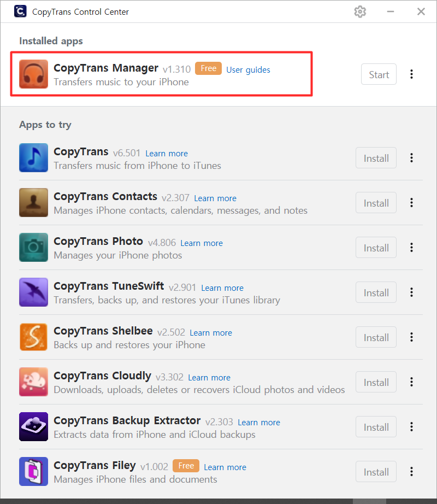This screenshot has height=504, width=437.
Task: Install CopyTrans TuneSwift
Action: click(376, 292)
